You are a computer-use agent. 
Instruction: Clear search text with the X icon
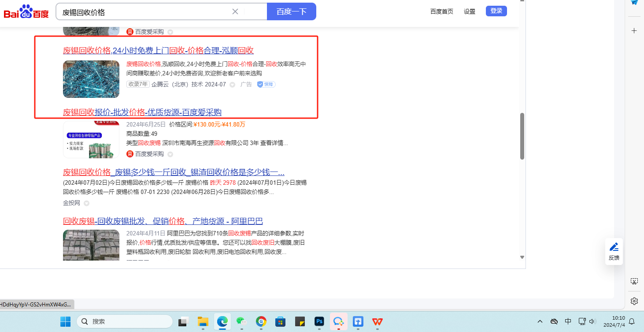tap(235, 11)
